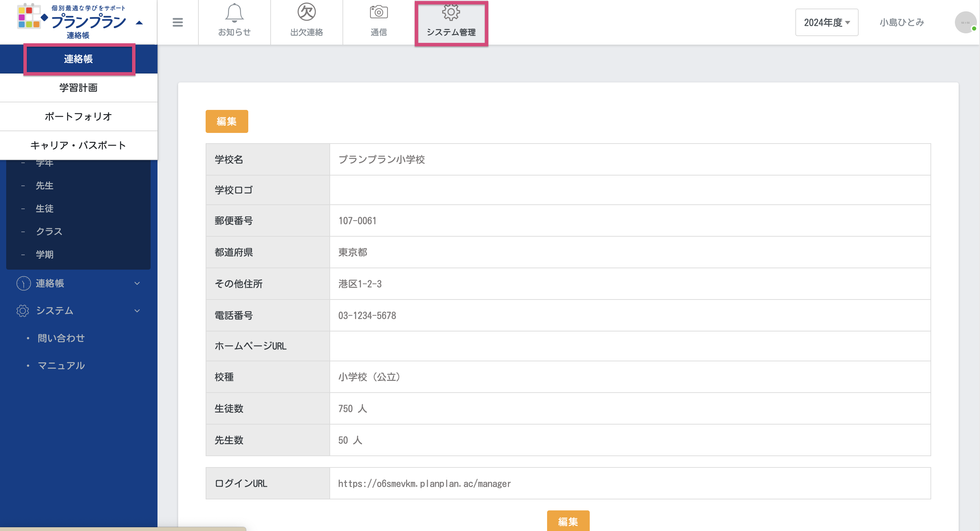The height and width of the screenshot is (531, 980).
Task: Click the システム sidebar gear icon
Action: point(23,310)
